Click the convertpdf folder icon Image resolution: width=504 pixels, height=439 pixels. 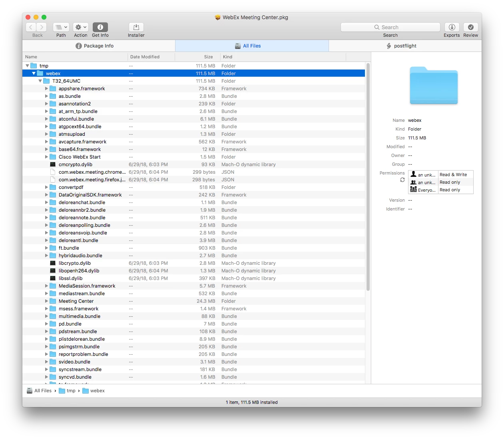point(53,187)
